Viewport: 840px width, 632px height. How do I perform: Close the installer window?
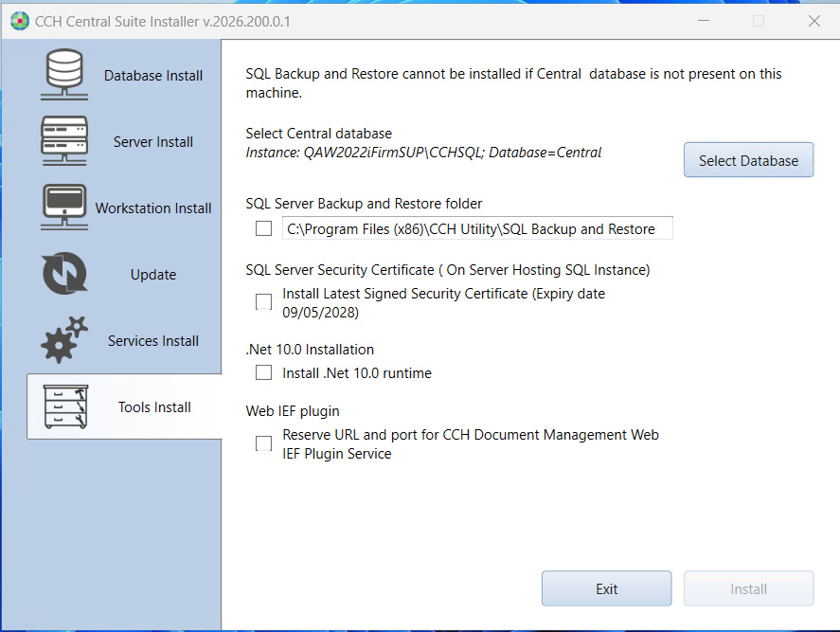pyautogui.click(x=813, y=21)
